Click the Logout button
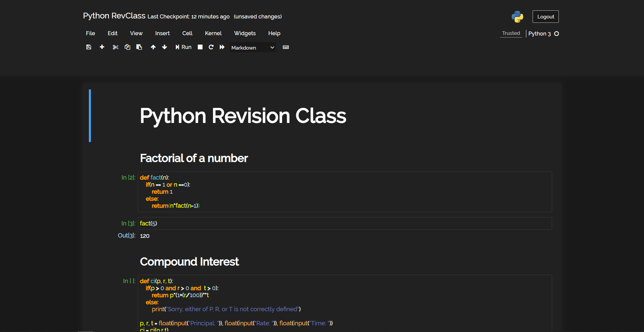The width and height of the screenshot is (644, 332). click(x=545, y=17)
